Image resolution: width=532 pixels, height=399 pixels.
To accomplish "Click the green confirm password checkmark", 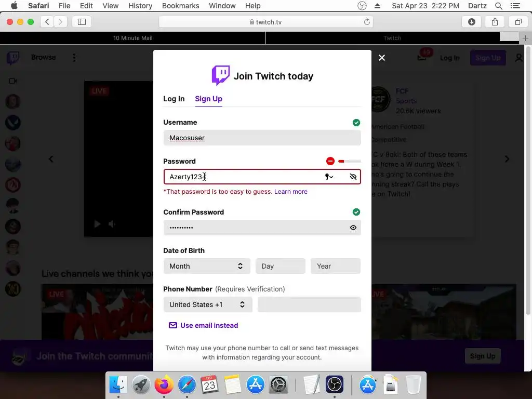I will 356,212.
